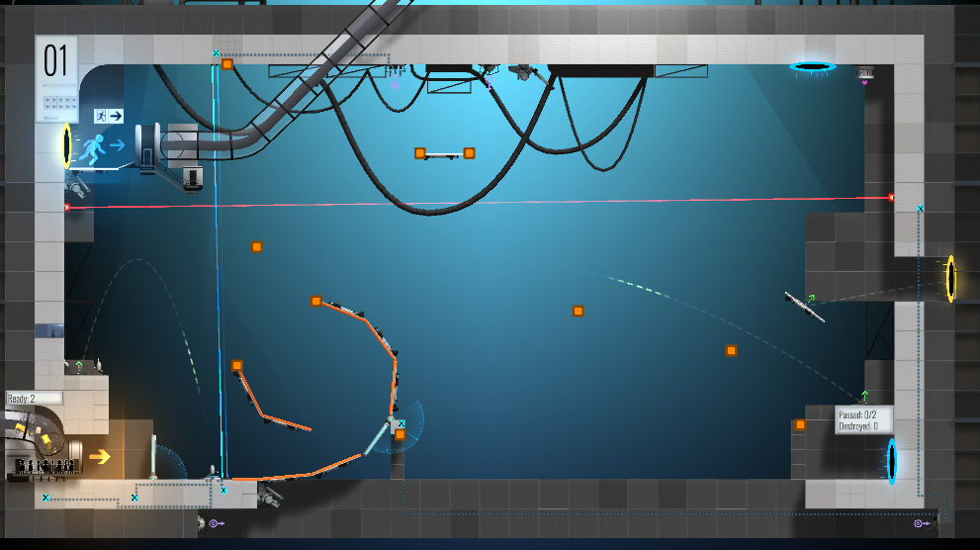Select the blue portal under the Passed counter
This screenshot has height=550, width=980.
[892, 461]
